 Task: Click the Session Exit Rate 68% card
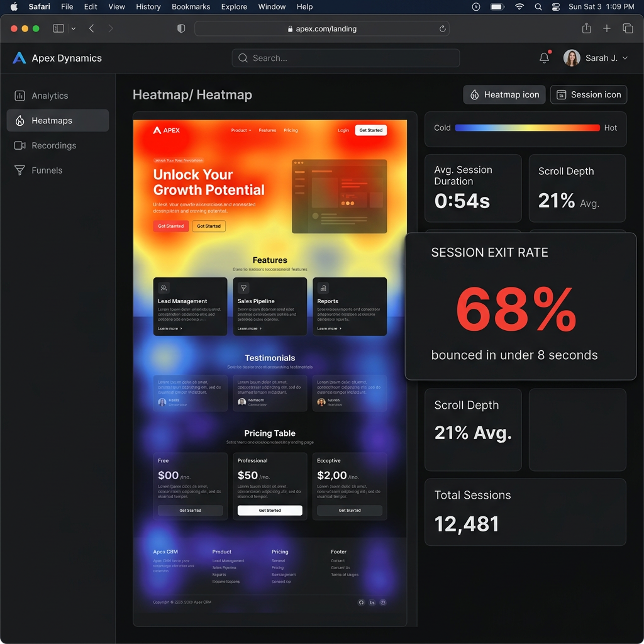(x=520, y=306)
